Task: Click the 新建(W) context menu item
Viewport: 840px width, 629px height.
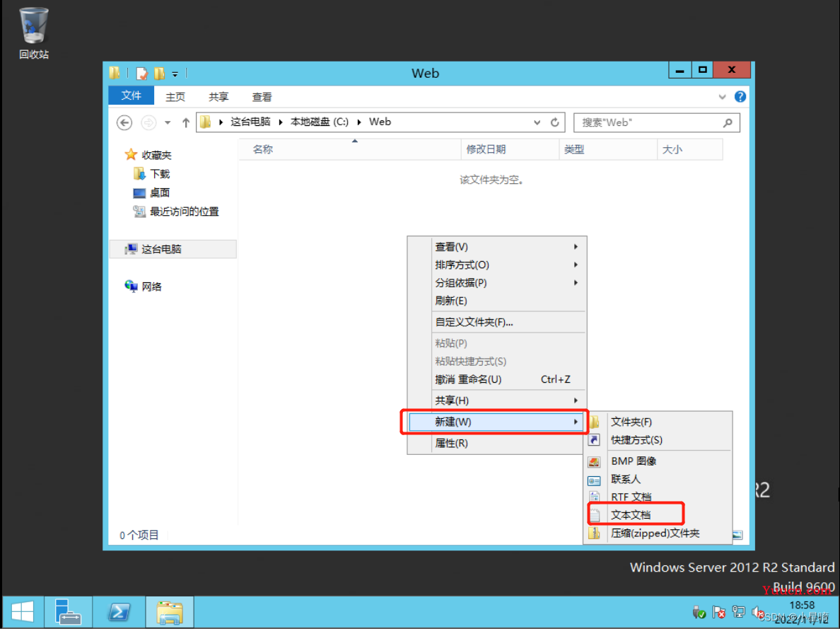Action: click(496, 422)
